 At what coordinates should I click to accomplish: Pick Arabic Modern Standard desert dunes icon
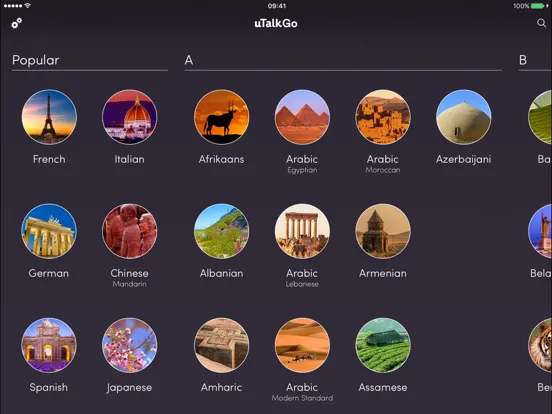302,345
